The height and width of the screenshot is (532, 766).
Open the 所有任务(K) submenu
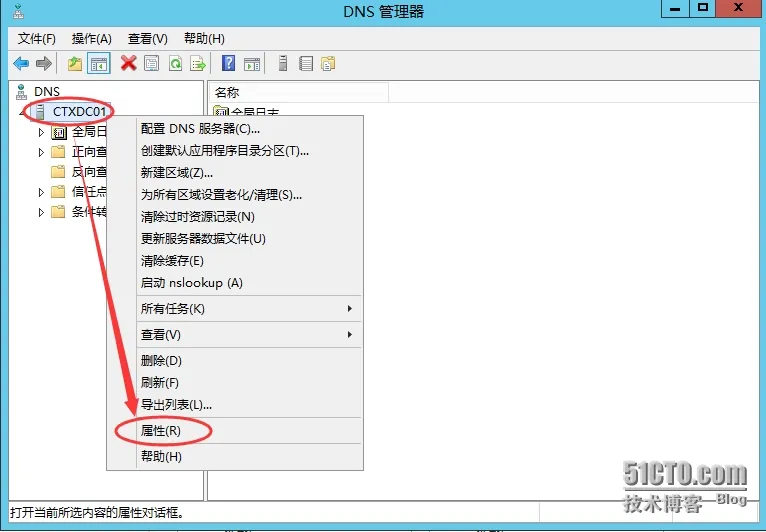(250, 309)
